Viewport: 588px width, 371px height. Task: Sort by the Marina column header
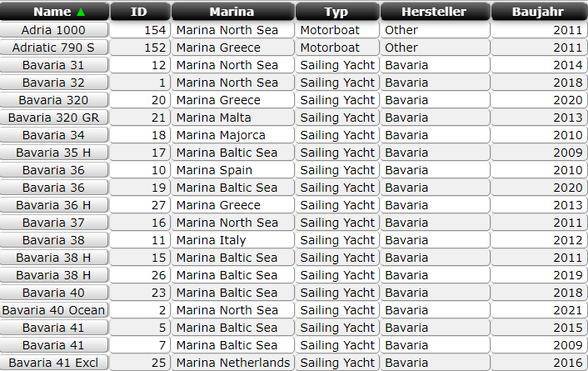point(232,12)
